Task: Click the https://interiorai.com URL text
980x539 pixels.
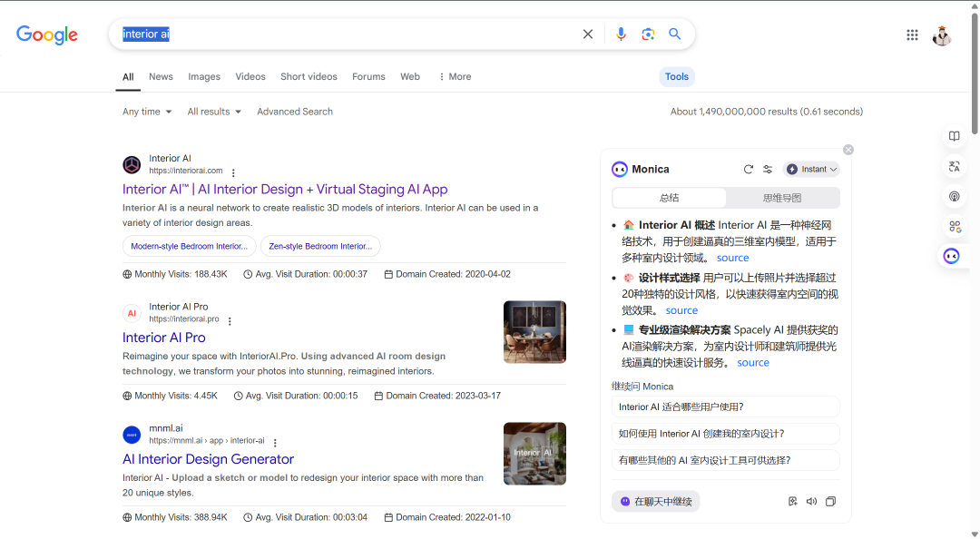Action: (186, 171)
